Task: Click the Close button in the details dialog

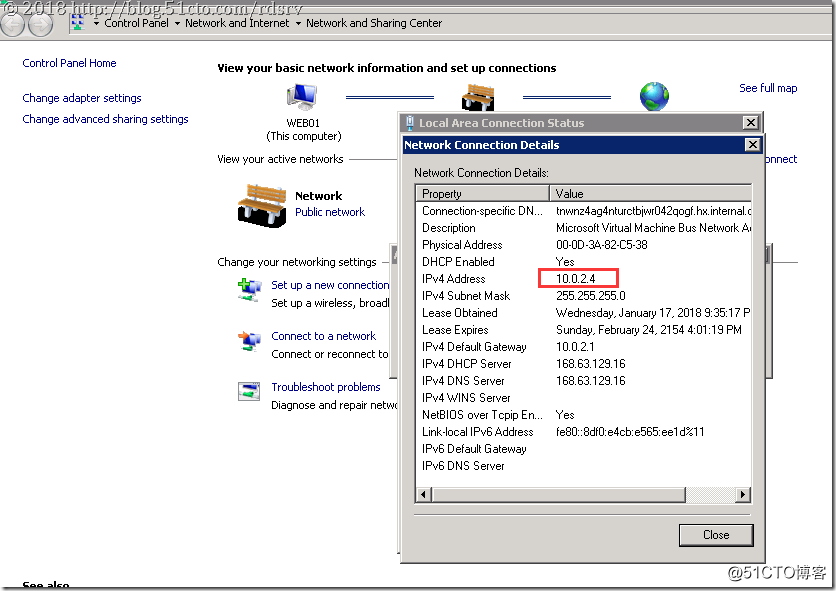Action: pos(716,534)
